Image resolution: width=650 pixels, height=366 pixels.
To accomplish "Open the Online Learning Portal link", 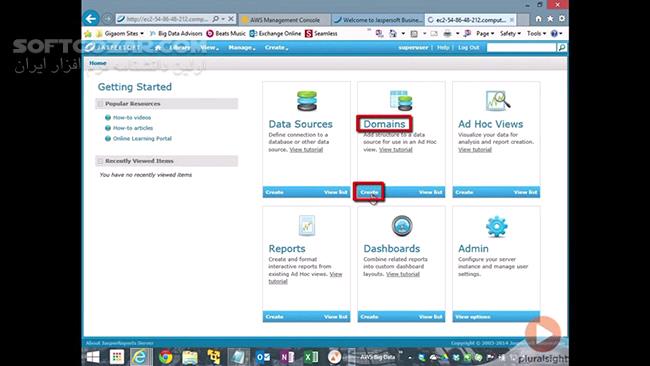I will pyautogui.click(x=142, y=138).
